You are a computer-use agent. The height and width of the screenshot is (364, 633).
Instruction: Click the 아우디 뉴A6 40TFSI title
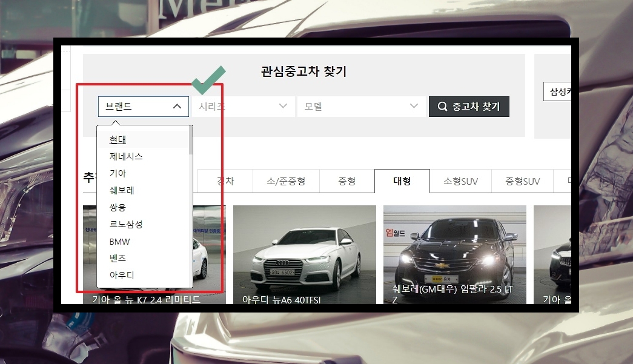pyautogui.click(x=282, y=300)
